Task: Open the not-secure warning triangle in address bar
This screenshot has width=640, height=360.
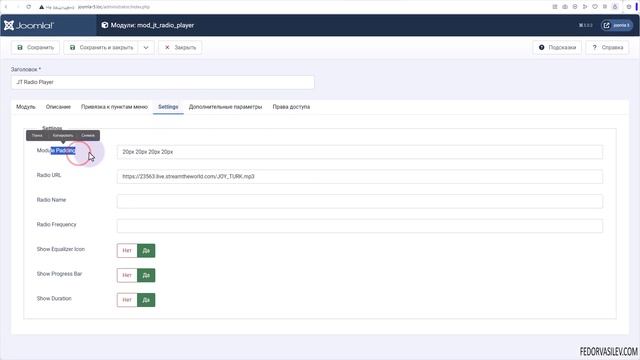Action: pyautogui.click(x=41, y=7)
